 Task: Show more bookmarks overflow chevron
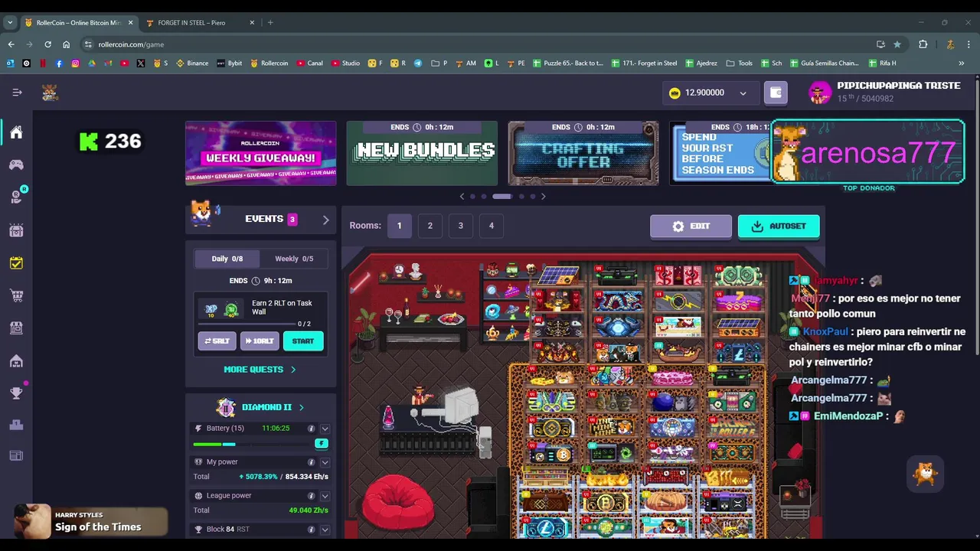point(961,64)
